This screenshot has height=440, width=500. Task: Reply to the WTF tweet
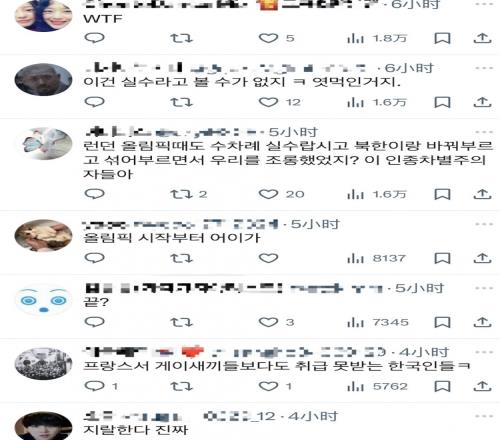[95, 38]
